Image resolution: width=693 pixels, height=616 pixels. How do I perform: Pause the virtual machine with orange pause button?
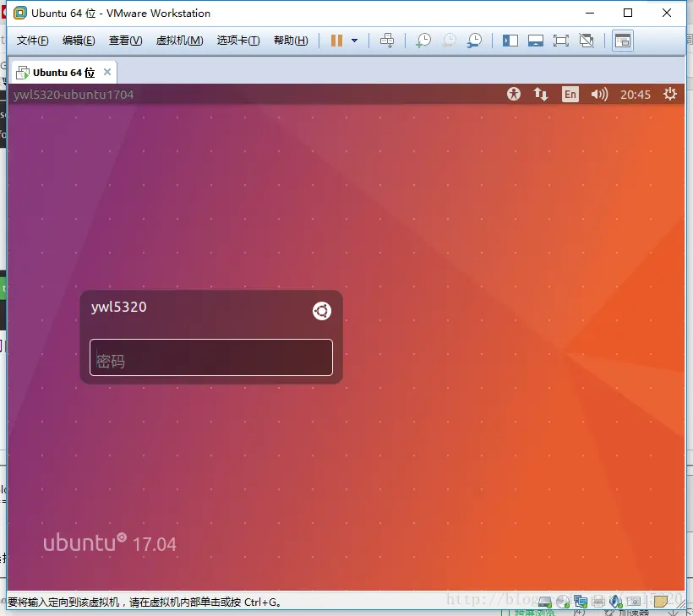(x=336, y=41)
